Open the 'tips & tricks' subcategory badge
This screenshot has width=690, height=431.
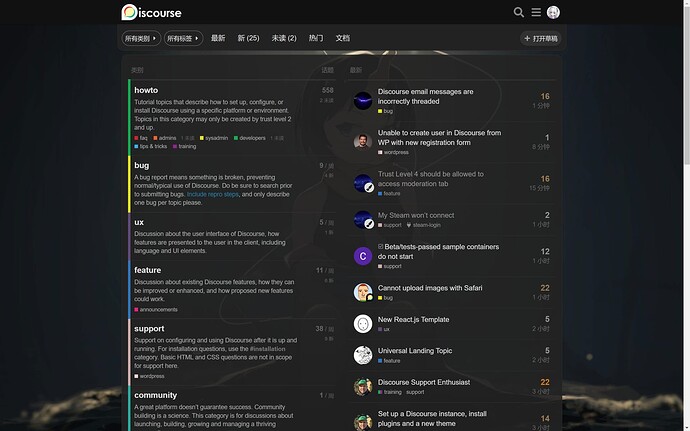point(150,147)
